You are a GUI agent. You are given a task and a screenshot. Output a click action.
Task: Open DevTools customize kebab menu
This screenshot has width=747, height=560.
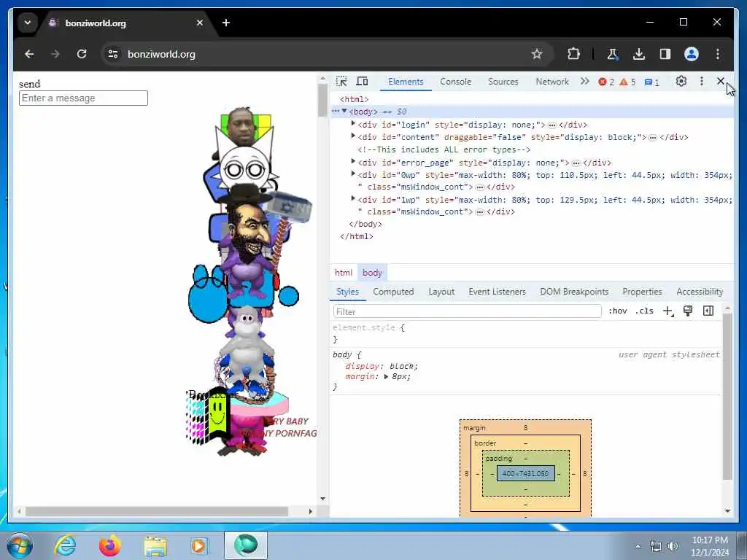click(x=701, y=82)
